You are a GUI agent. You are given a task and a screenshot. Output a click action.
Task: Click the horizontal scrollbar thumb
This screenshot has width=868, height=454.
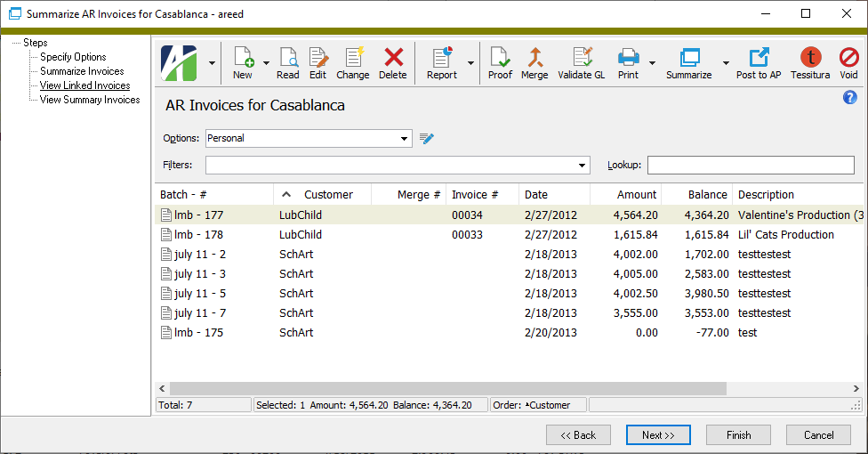pyautogui.click(x=448, y=389)
